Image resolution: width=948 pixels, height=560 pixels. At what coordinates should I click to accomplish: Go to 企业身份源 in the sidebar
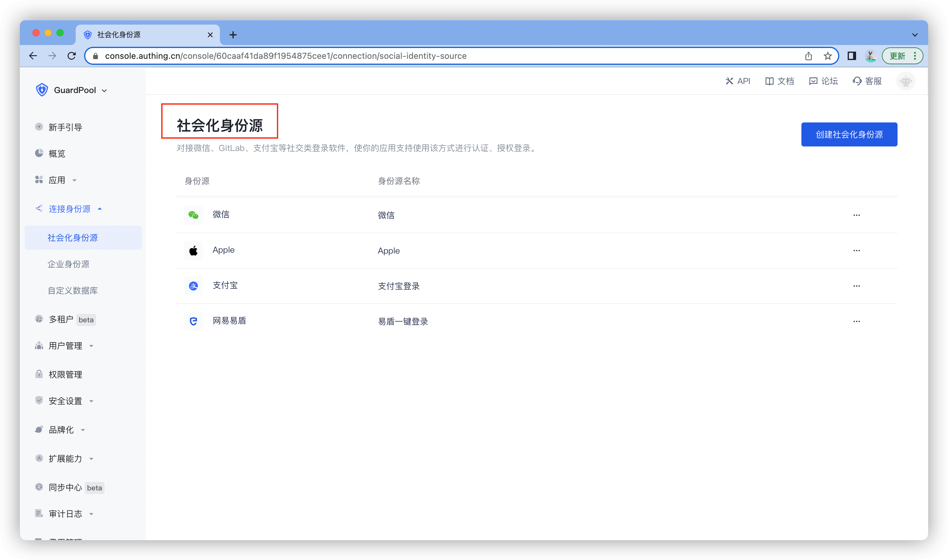68,264
